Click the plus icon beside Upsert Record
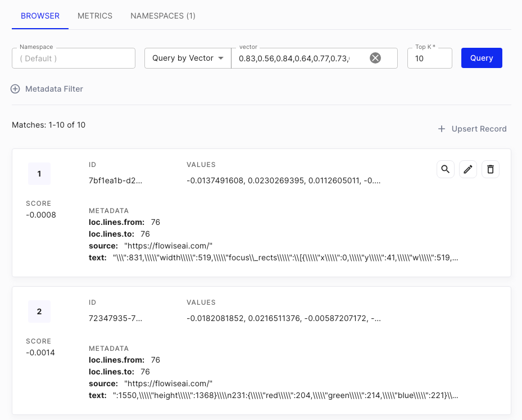The image size is (522, 420). [x=442, y=129]
